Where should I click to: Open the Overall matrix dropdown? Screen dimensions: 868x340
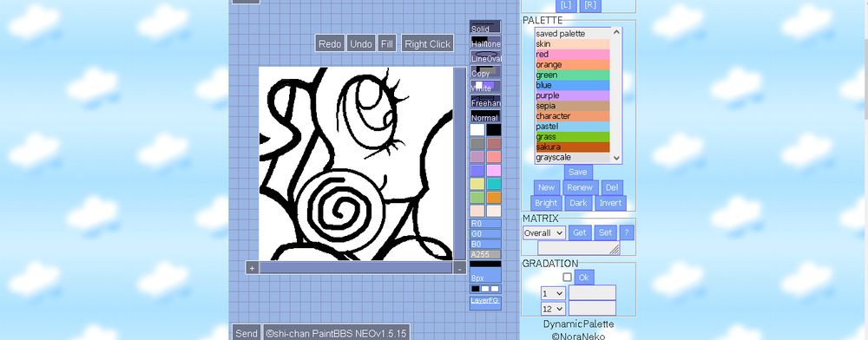click(543, 232)
